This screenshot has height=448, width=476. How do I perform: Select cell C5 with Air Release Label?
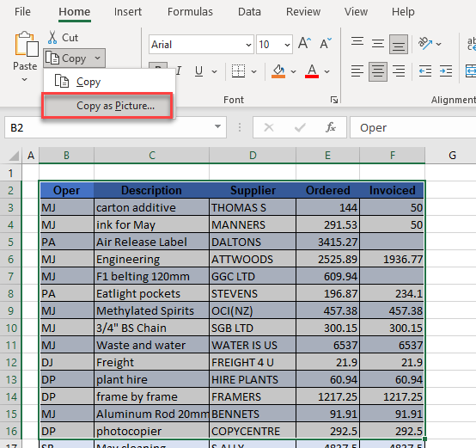[x=151, y=242]
